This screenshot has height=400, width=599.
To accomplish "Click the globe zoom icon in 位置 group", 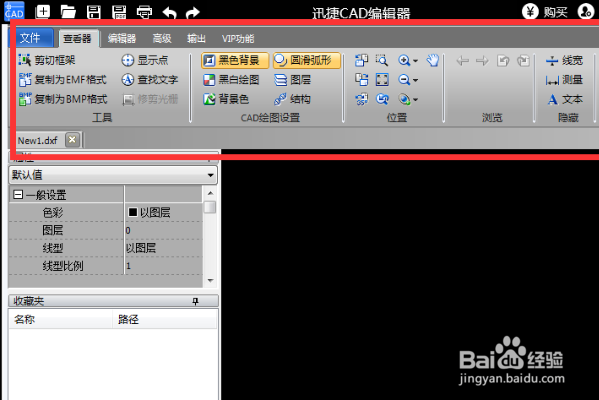I will pos(404,99).
